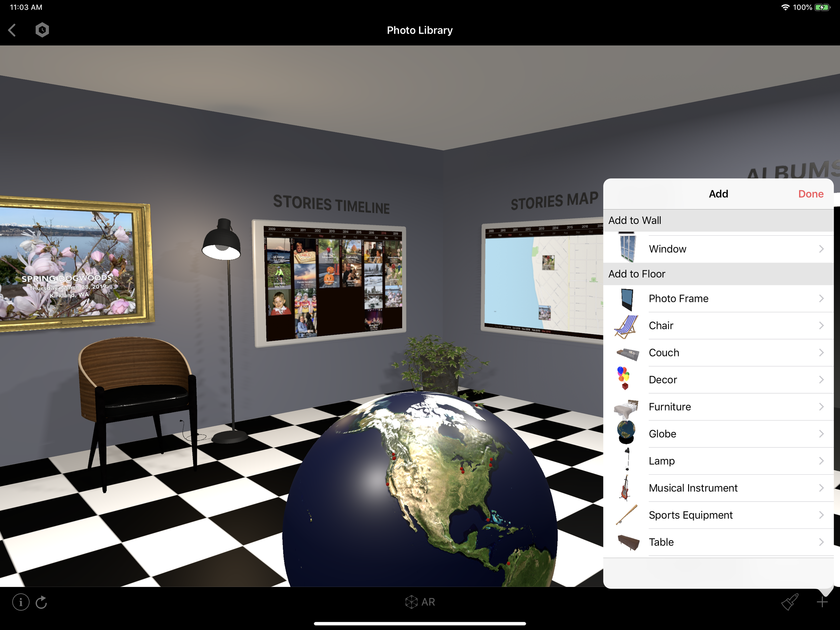Open the paintbrush decorate tool
Image resolution: width=840 pixels, height=630 pixels.
click(790, 602)
